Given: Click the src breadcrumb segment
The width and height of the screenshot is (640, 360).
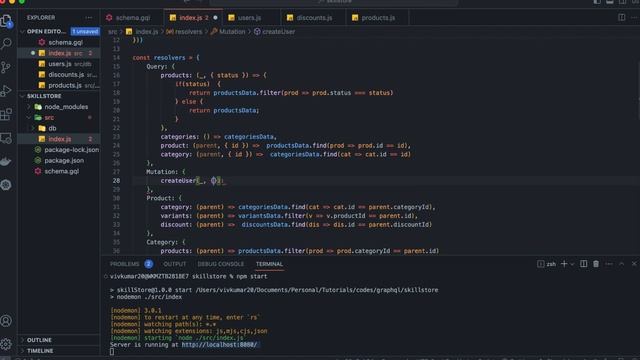Looking at the screenshot, I should [112, 31].
